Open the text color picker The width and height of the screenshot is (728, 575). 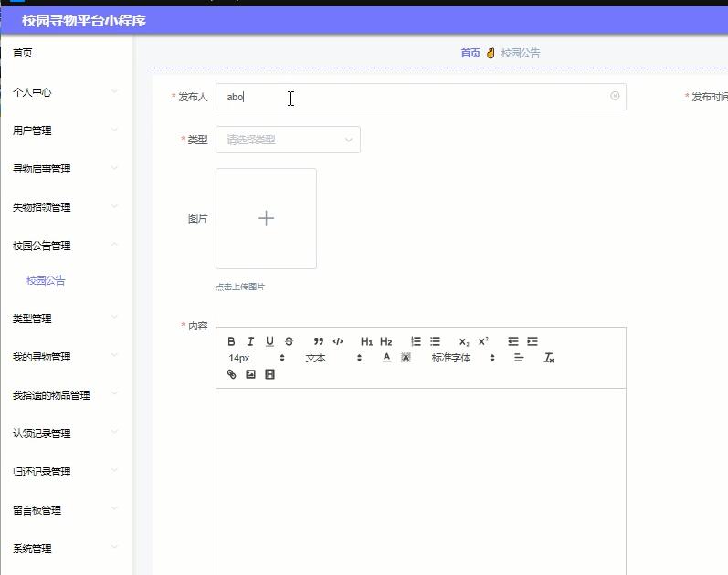pyautogui.click(x=386, y=358)
